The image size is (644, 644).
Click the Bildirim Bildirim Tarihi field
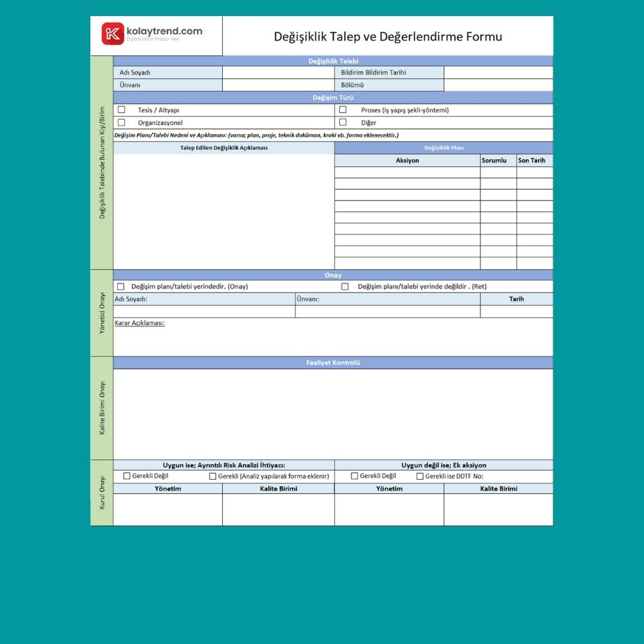point(499,72)
